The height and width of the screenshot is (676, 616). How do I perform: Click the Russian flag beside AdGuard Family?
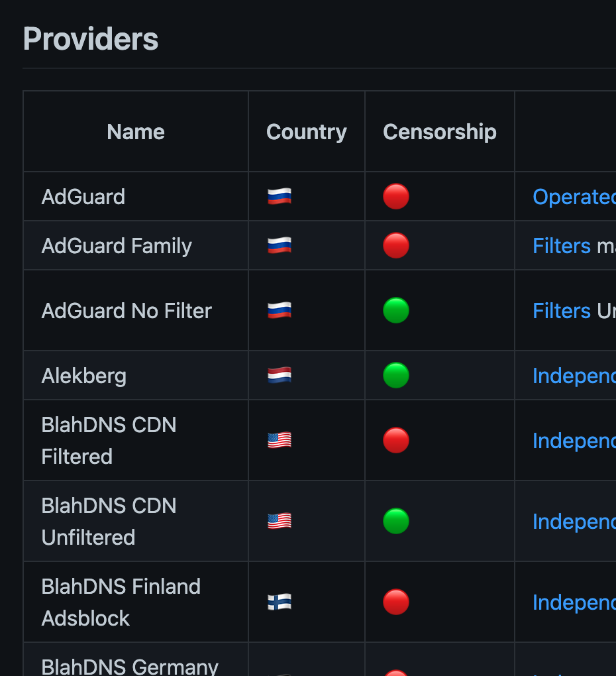pyautogui.click(x=278, y=245)
